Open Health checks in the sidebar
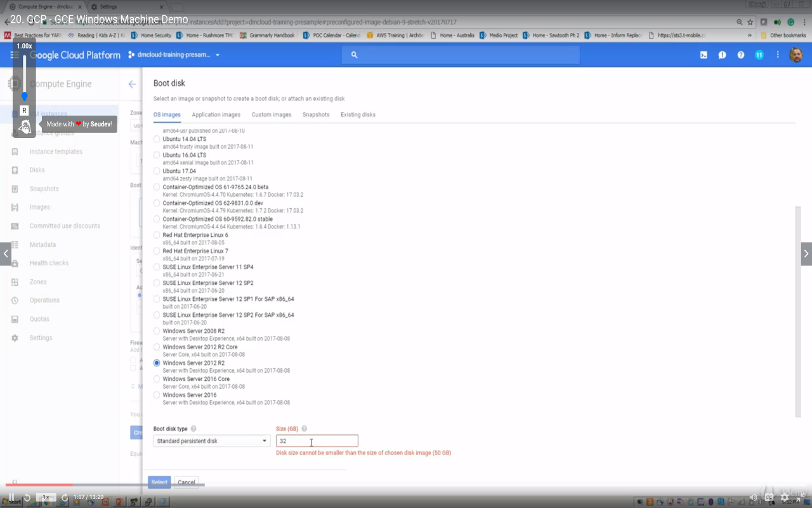Viewport: 812px width, 508px height. [x=49, y=263]
